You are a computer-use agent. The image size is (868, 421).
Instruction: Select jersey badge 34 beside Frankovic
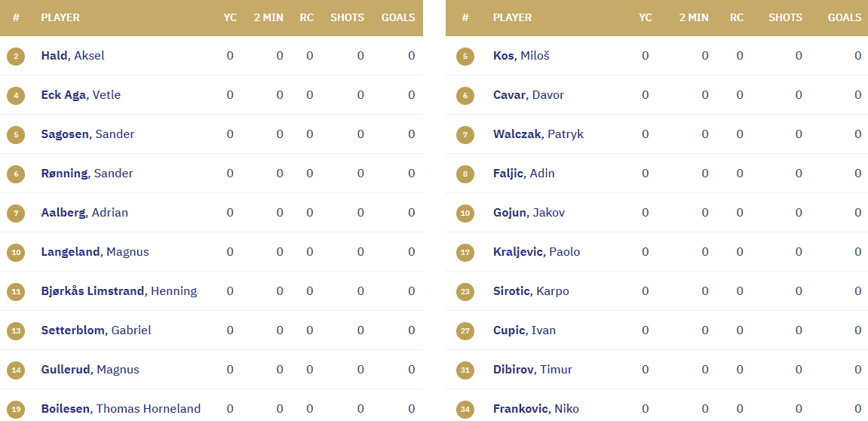pyautogui.click(x=465, y=410)
